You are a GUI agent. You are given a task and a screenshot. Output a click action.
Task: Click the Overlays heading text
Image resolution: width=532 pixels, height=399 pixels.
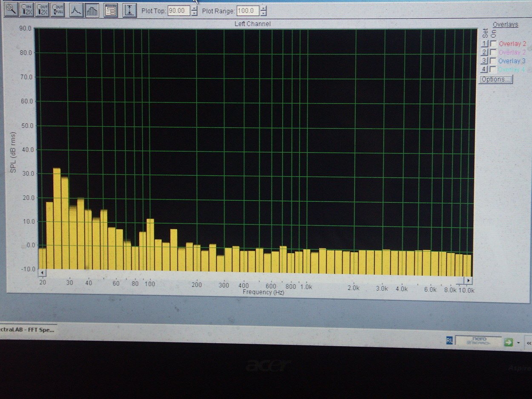tap(506, 25)
